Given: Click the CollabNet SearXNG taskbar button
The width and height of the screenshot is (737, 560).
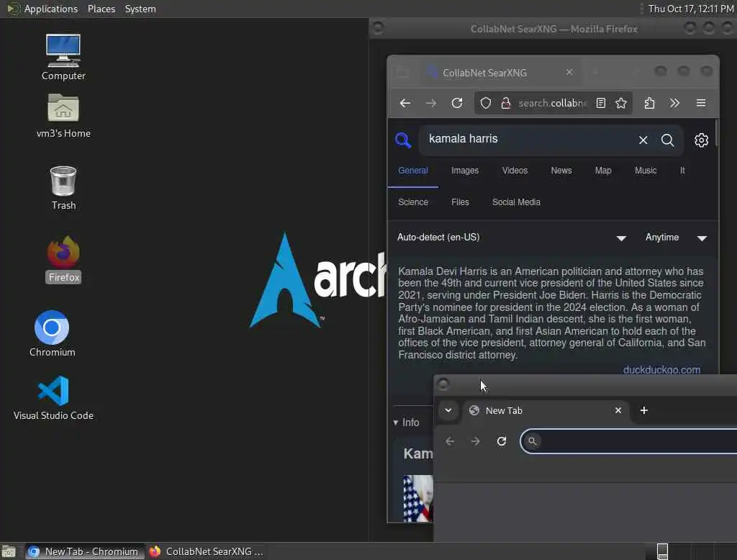Looking at the screenshot, I should click(x=207, y=551).
